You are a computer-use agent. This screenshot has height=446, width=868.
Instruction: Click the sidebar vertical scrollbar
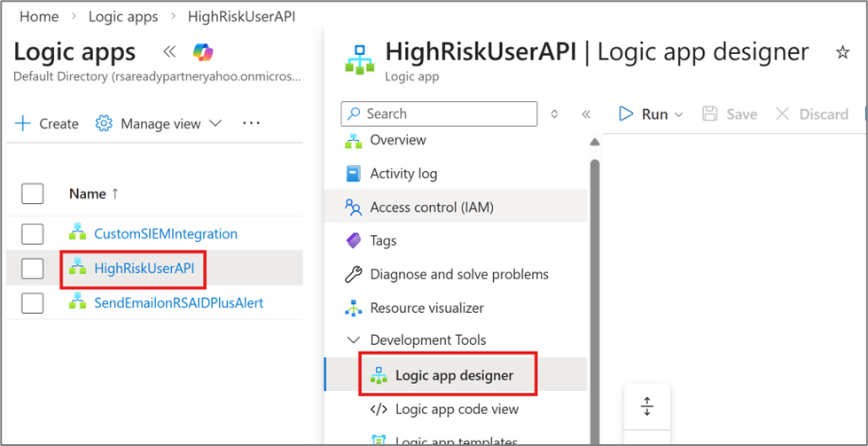coord(595,266)
